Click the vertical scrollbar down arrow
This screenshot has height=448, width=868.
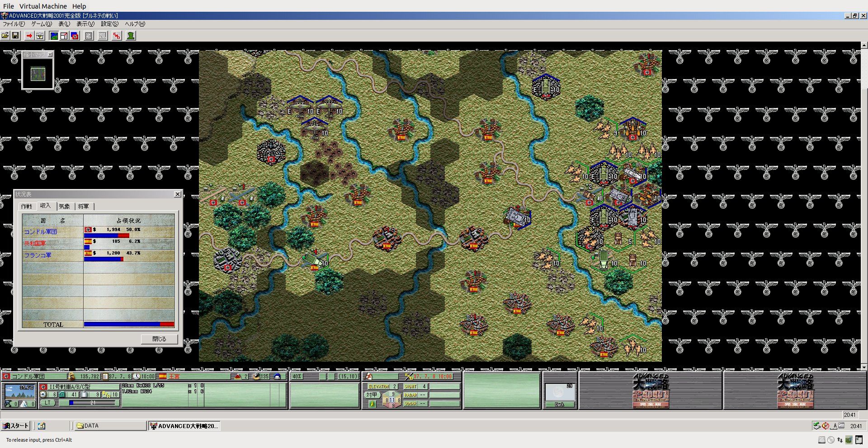[864, 367]
